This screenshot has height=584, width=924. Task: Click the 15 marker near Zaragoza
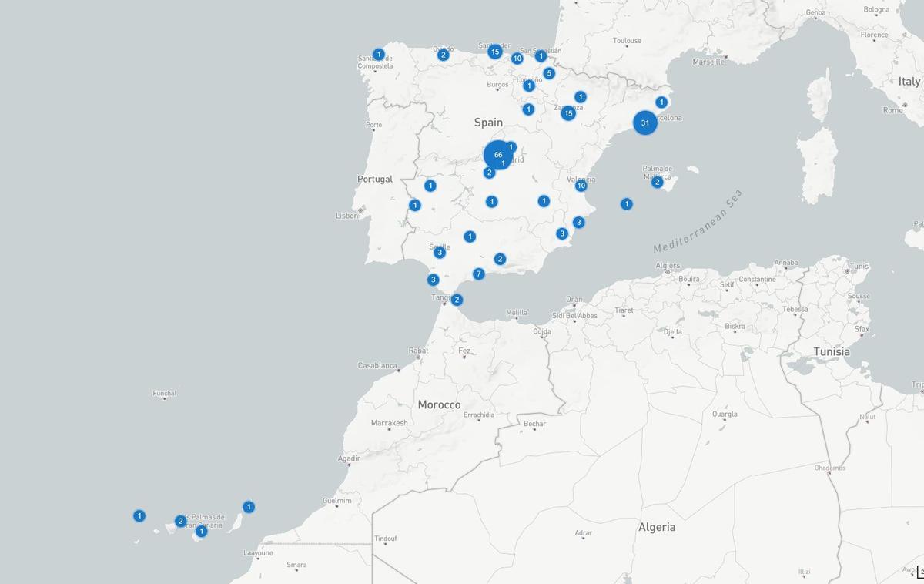pos(567,112)
